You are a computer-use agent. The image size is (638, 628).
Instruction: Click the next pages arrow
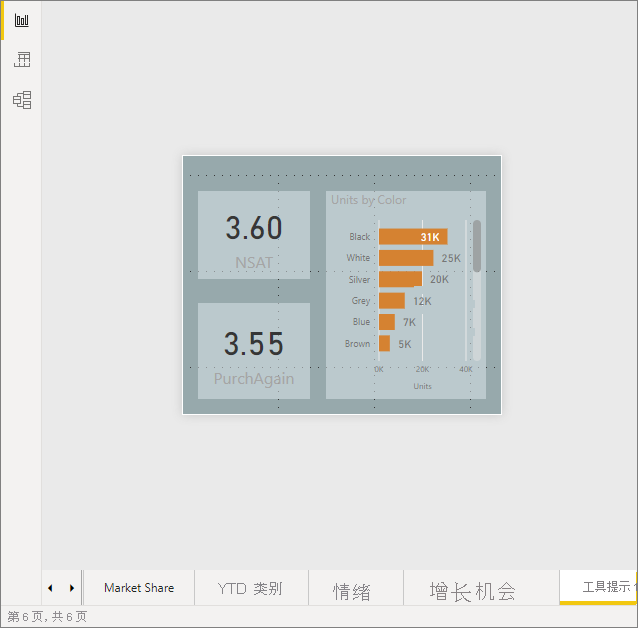72,588
